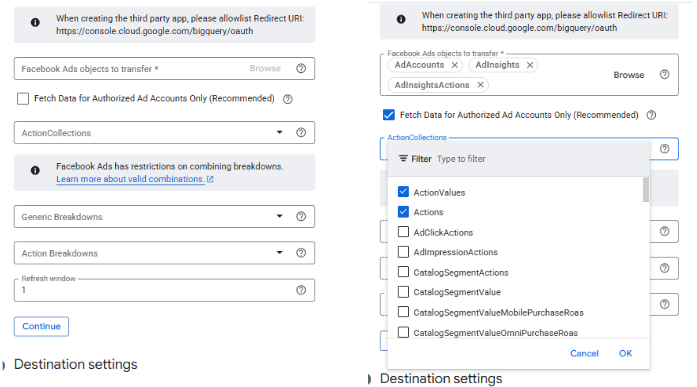Click the Type to filter field
This screenshot has height=387, width=697.
coord(461,159)
